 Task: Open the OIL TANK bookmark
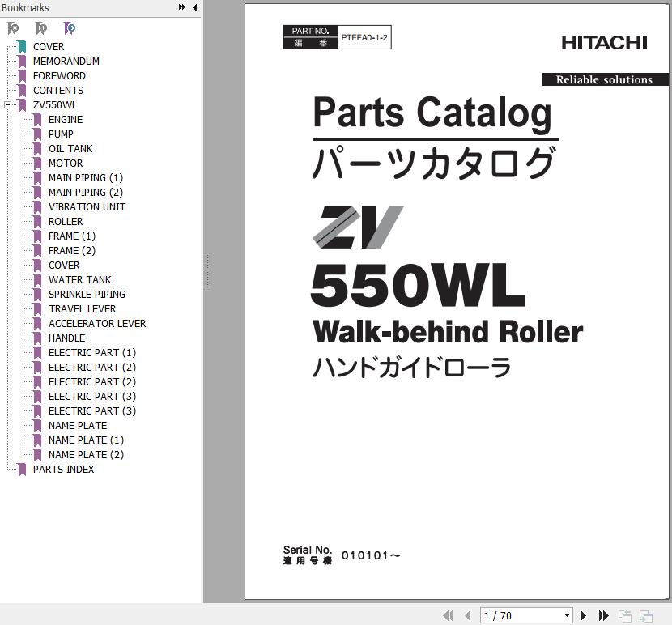click(x=70, y=149)
